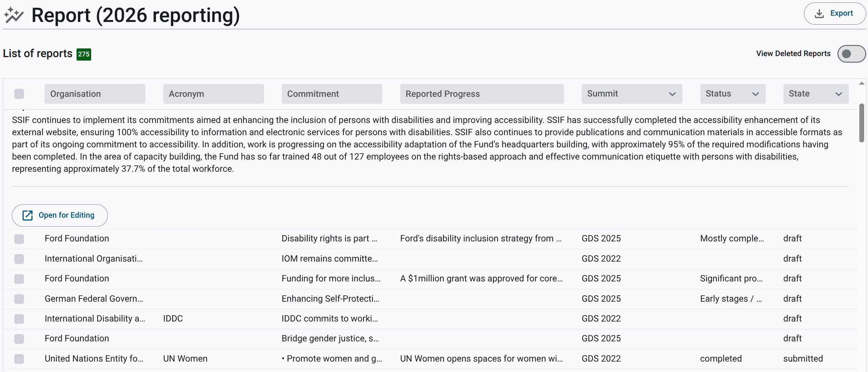Click the download icon in Export

[x=819, y=14]
